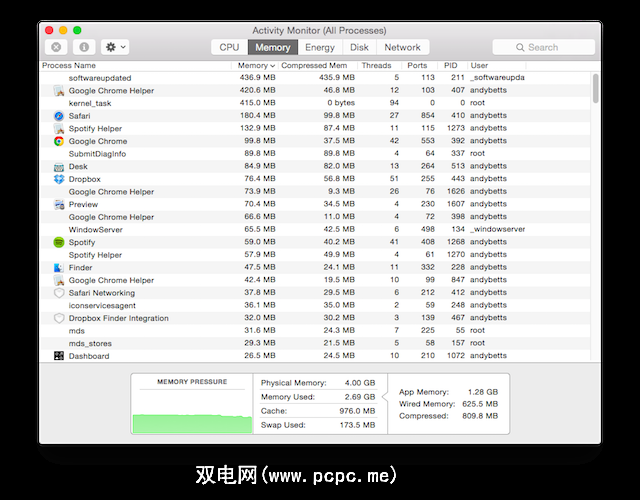
Task: Click the Physical Memory 4.00 GB value
Action: point(360,383)
